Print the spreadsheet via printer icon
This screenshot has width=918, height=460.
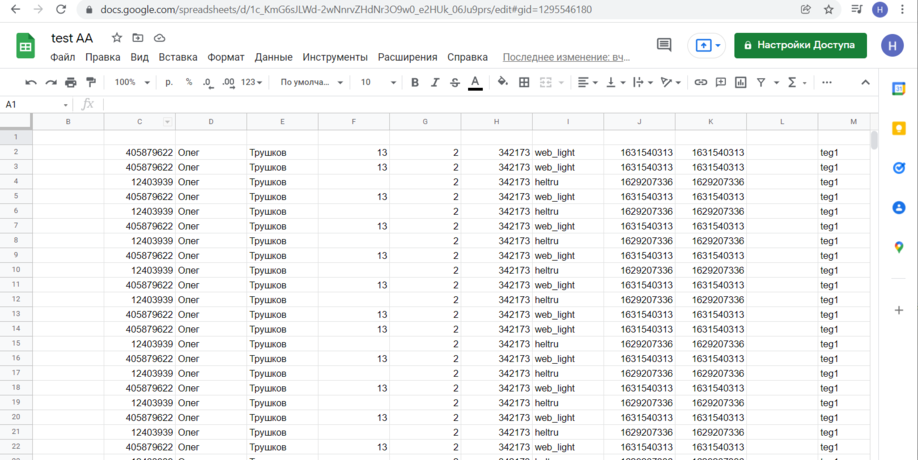(x=71, y=83)
